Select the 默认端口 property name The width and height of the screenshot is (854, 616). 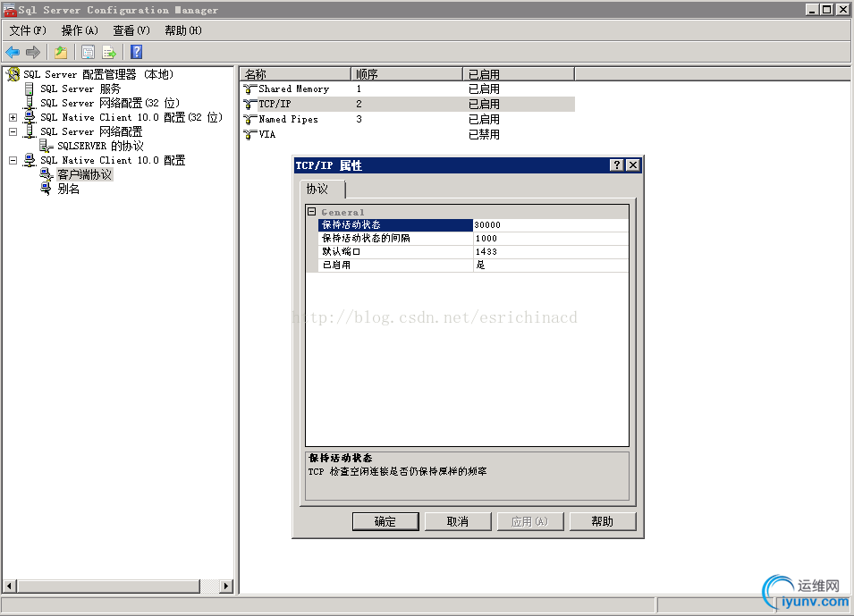click(x=395, y=251)
